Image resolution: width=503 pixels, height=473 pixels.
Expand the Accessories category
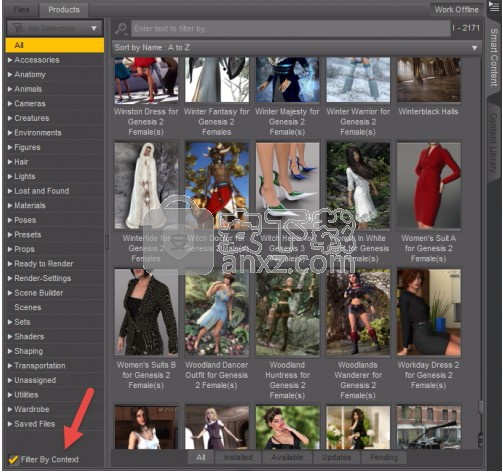(x=10, y=60)
